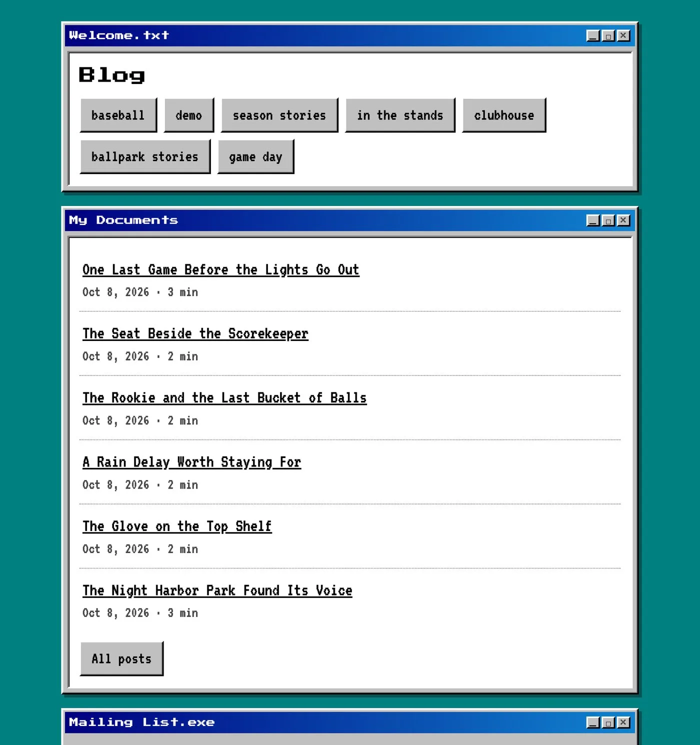Read The Seat Beside the Scorekeeper post

coord(195,334)
